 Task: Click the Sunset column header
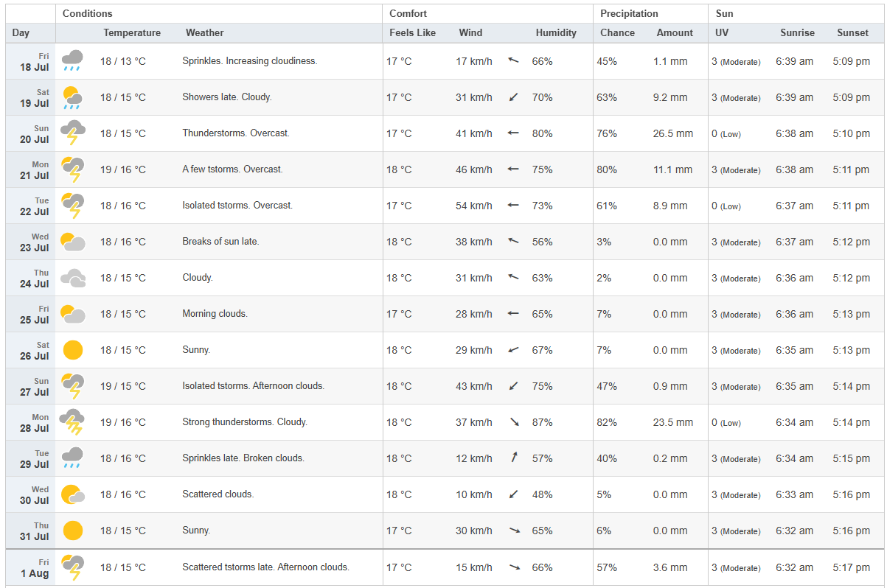click(852, 33)
